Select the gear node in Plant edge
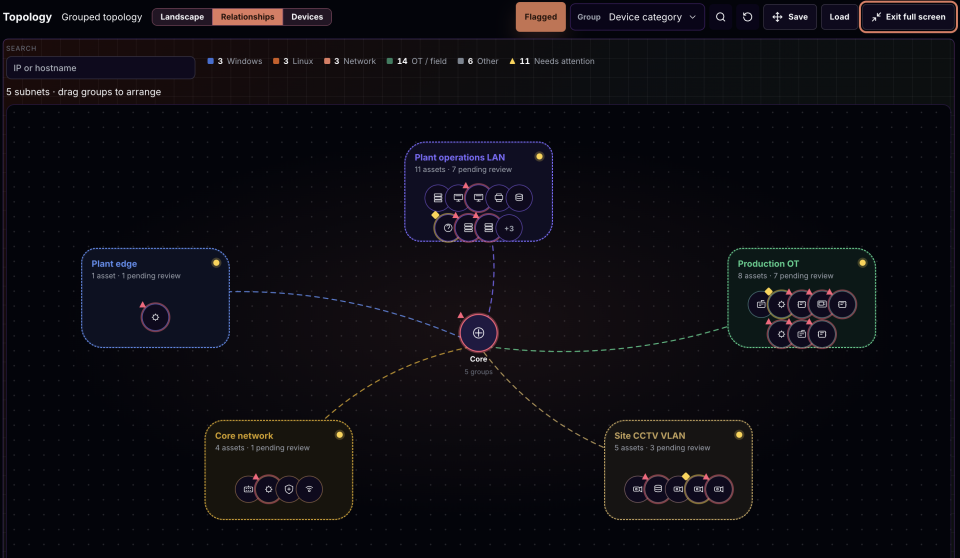The height and width of the screenshot is (558, 960). (156, 317)
